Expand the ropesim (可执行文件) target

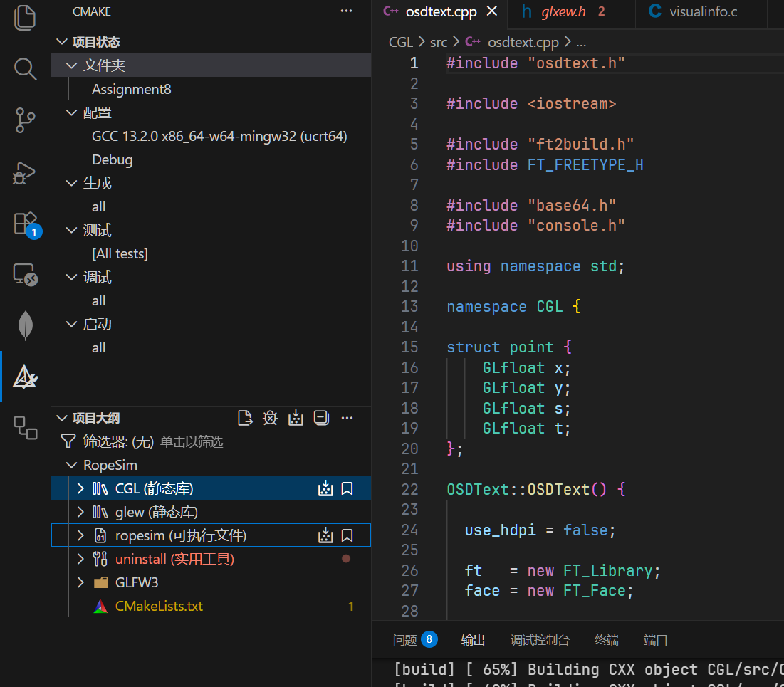[80, 535]
